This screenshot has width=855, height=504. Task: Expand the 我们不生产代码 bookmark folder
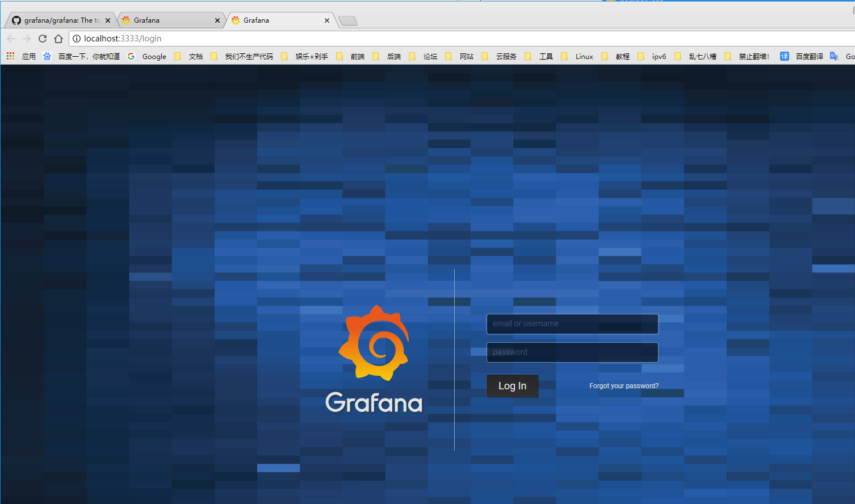click(x=242, y=56)
